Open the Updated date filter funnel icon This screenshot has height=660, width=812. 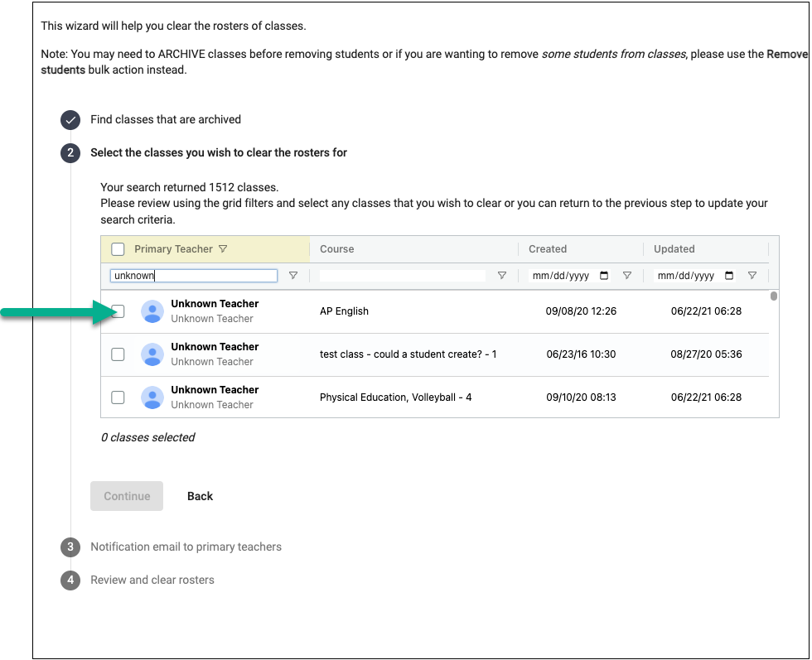(x=752, y=276)
